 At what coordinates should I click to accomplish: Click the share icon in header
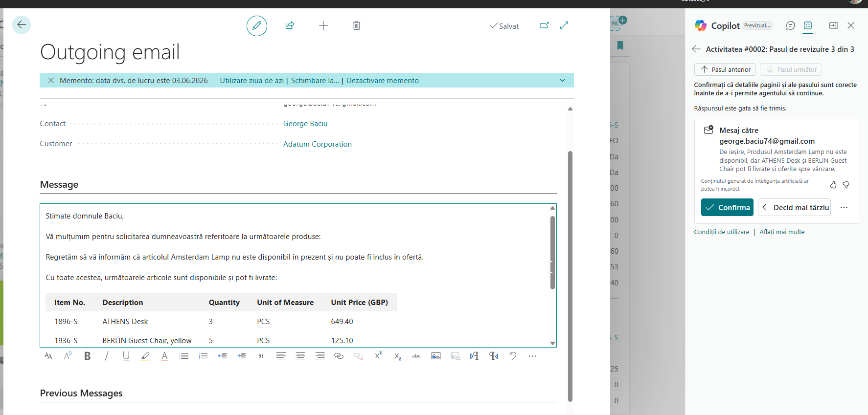pos(290,25)
